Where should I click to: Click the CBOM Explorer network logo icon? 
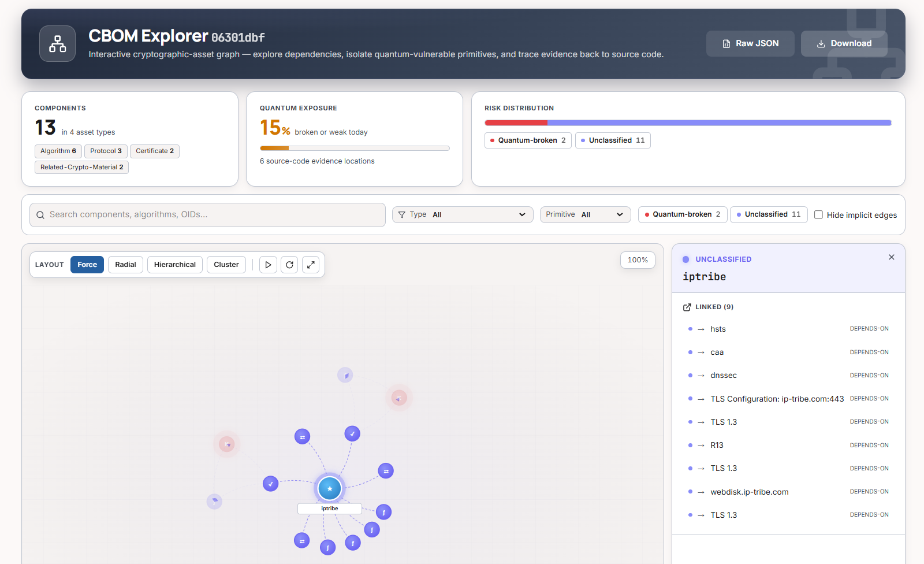point(57,43)
